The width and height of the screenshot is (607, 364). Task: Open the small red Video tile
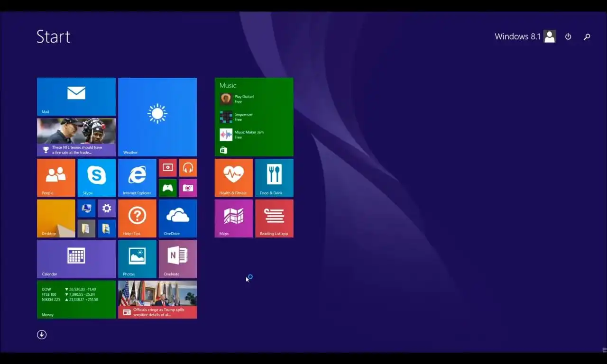point(167,168)
